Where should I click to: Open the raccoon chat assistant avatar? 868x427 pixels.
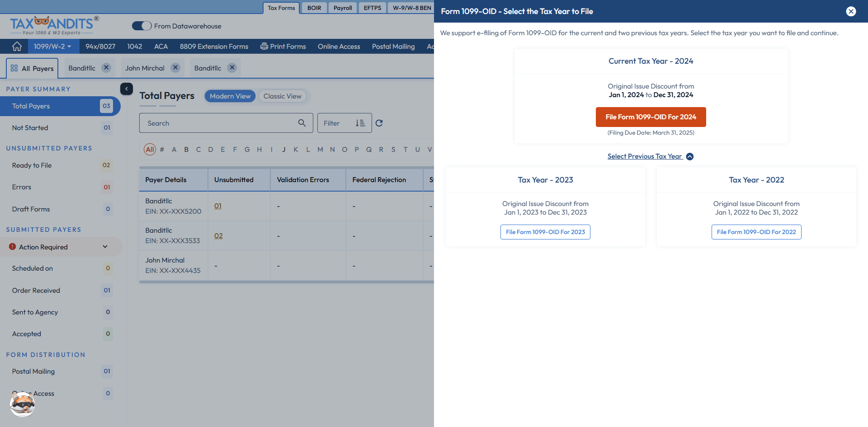click(x=22, y=404)
